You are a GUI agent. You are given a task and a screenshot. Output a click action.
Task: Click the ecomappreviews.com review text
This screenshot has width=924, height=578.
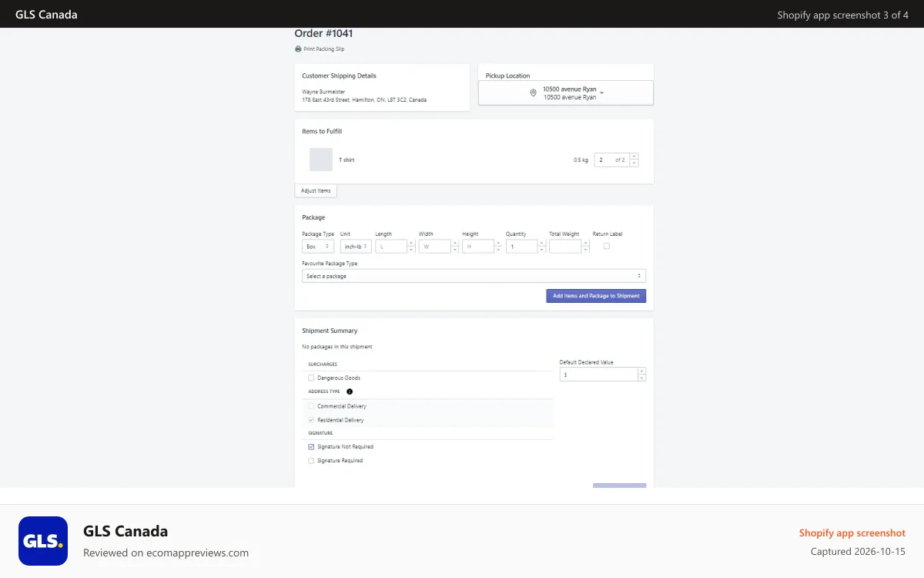166,553
